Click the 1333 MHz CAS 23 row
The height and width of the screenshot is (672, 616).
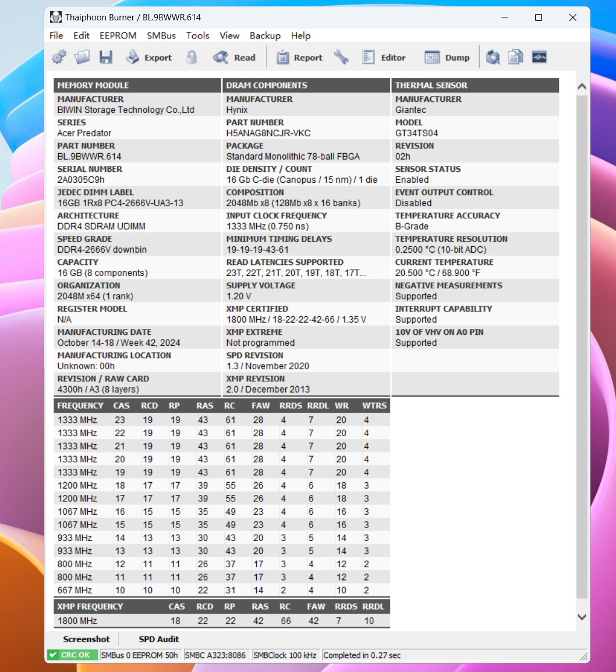[222, 420]
